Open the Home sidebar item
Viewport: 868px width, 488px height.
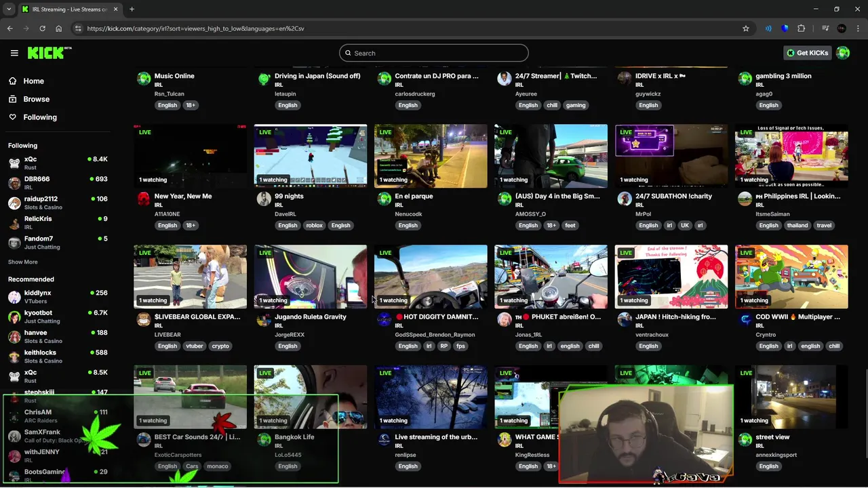[x=33, y=81]
